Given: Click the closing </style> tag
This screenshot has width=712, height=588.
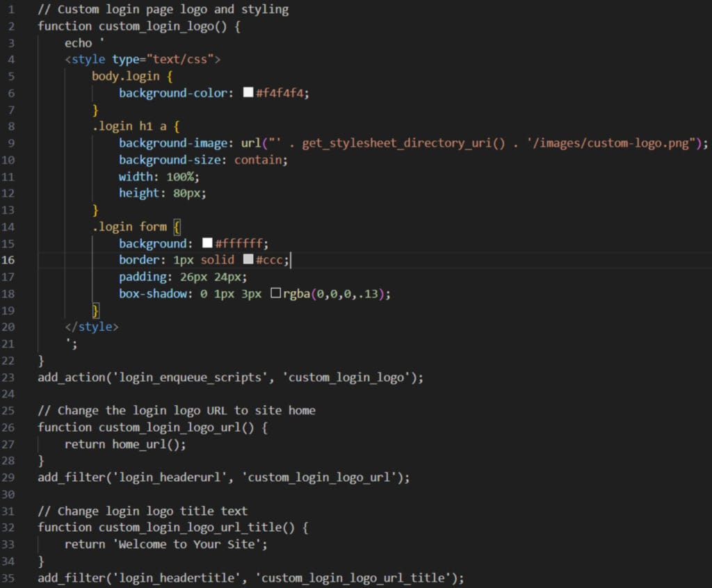Looking at the screenshot, I should 92,327.
